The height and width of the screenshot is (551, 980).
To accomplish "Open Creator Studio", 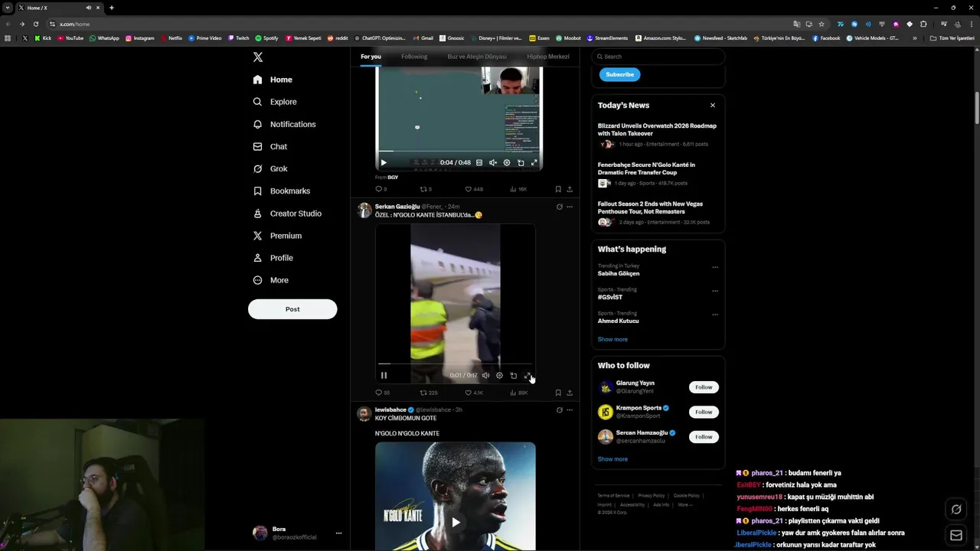I will pos(286,214).
